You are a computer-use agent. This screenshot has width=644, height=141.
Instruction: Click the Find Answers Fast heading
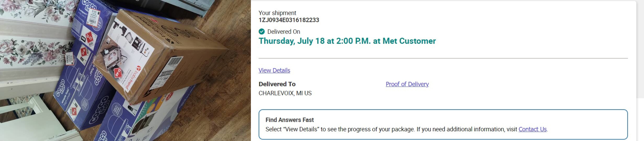point(290,120)
